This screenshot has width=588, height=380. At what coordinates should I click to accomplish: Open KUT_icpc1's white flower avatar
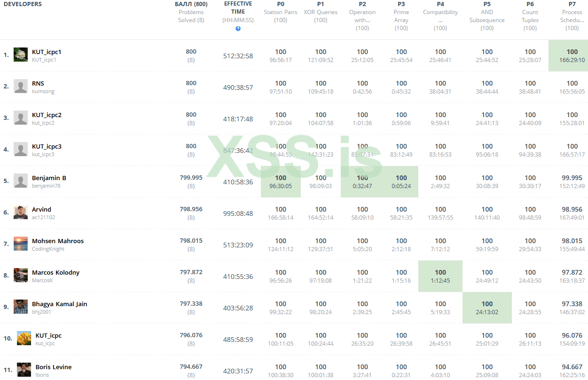click(21, 55)
